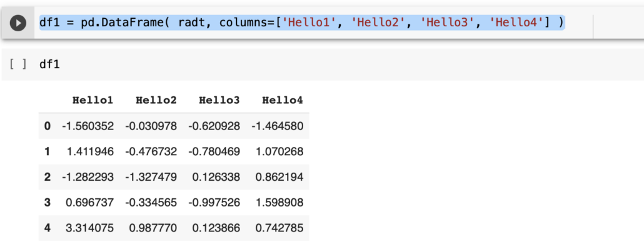Click the value 3.314075 in Hello1
This screenshot has width=644, height=249.
89,228
